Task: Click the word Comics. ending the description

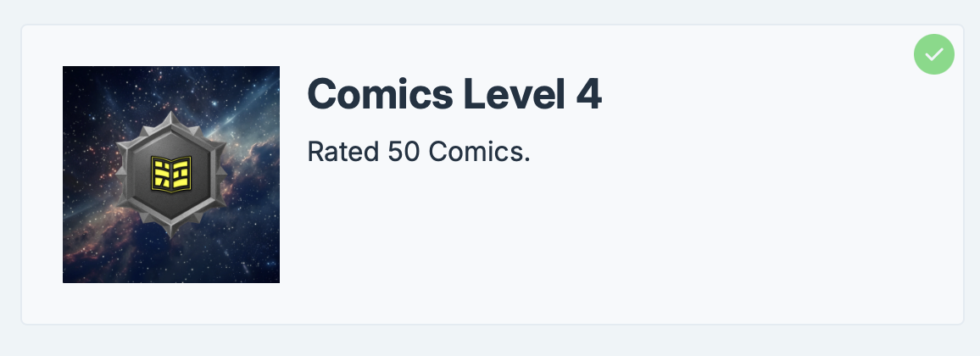Action: [479, 152]
